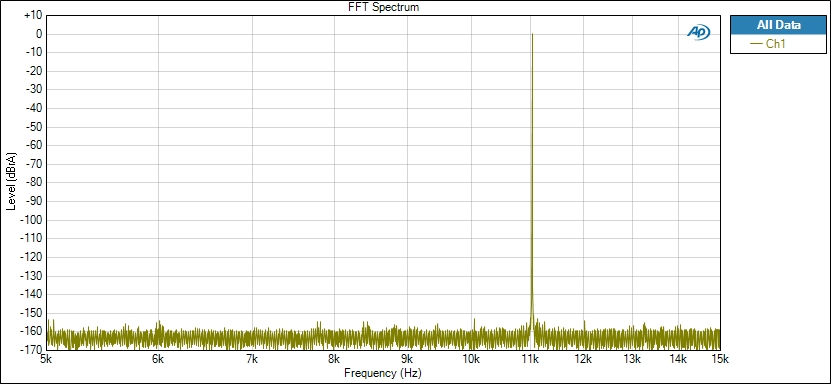
Task: Click the -110 level axis label
Action: tap(31, 238)
